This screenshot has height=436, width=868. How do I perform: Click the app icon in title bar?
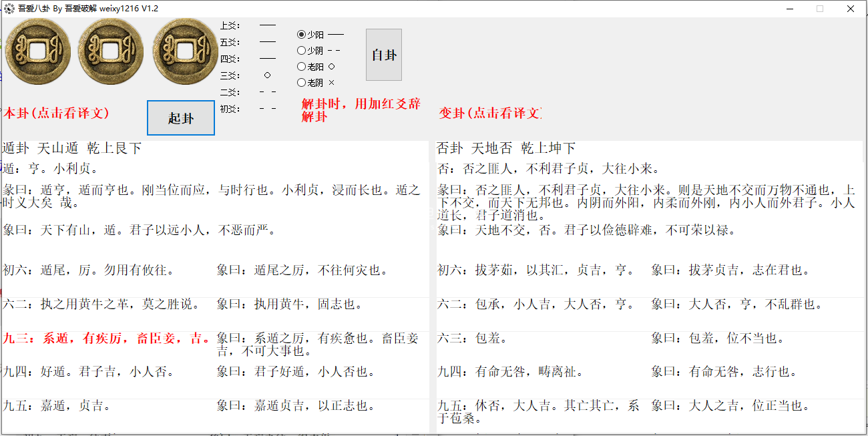9,9
